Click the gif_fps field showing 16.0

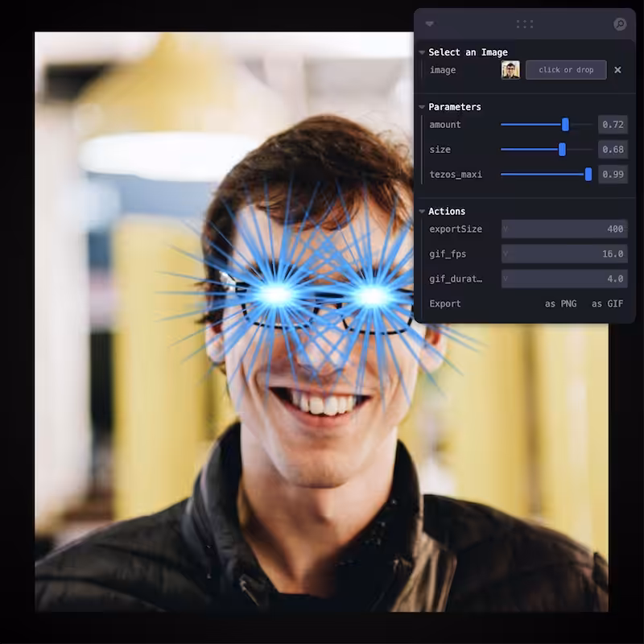[564, 254]
